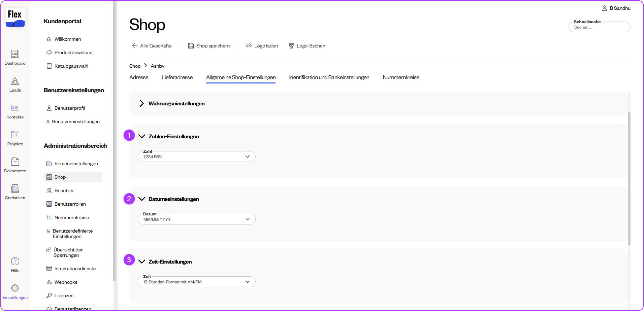Click Shop speichern button
Screen dimensions: 644x311
tap(209, 46)
